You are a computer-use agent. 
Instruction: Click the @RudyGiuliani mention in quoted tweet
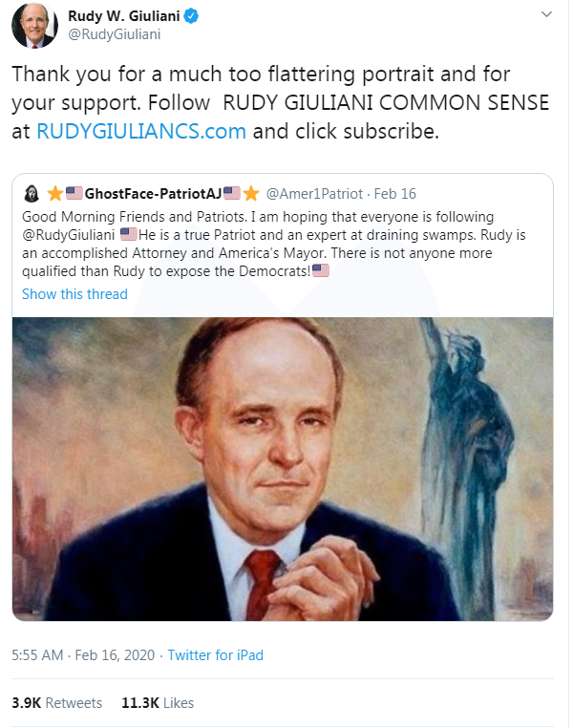coord(68,234)
